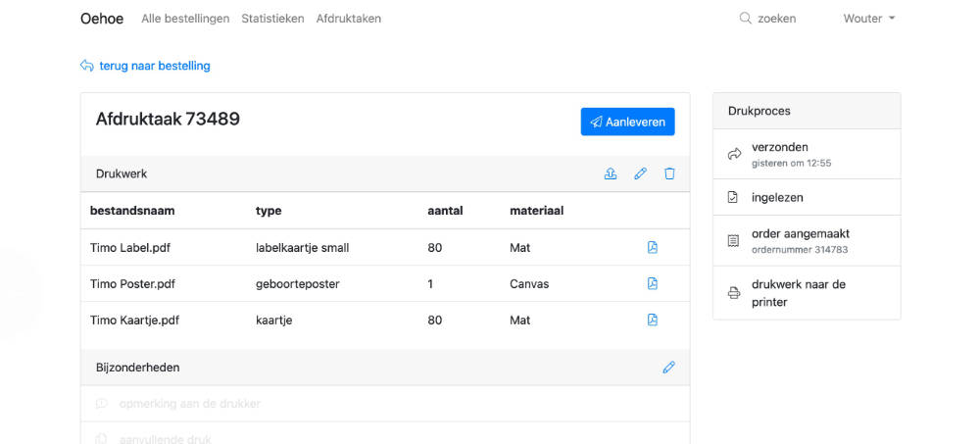Screen dimensions: 980x444
Task: Delete Drukwerk using the trash icon
Action: (x=670, y=173)
